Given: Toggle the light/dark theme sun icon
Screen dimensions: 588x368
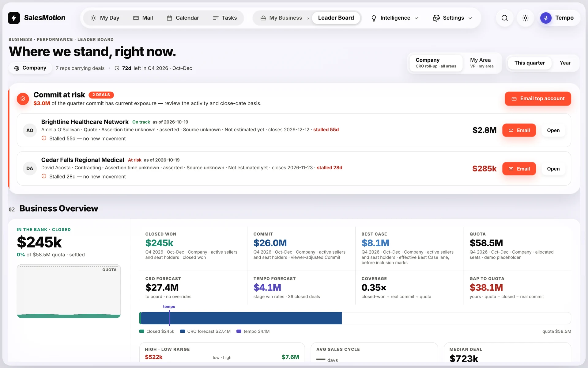Looking at the screenshot, I should [x=526, y=18].
